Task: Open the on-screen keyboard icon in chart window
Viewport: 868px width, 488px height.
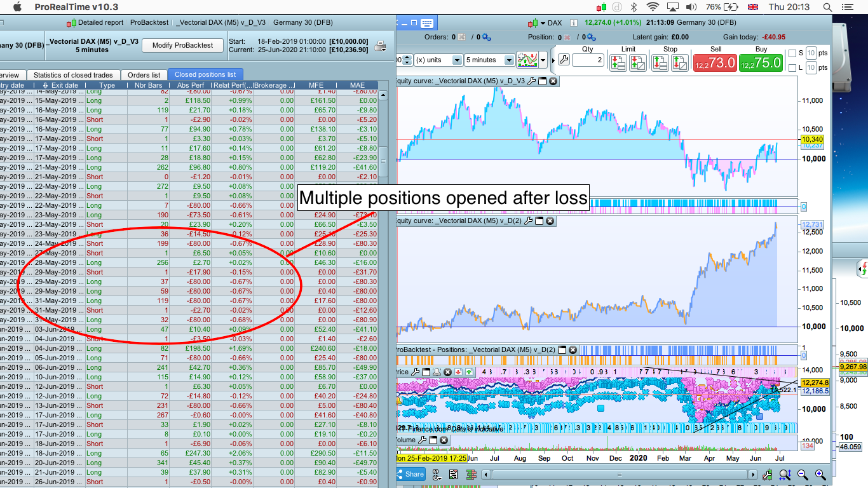Action: click(x=426, y=24)
